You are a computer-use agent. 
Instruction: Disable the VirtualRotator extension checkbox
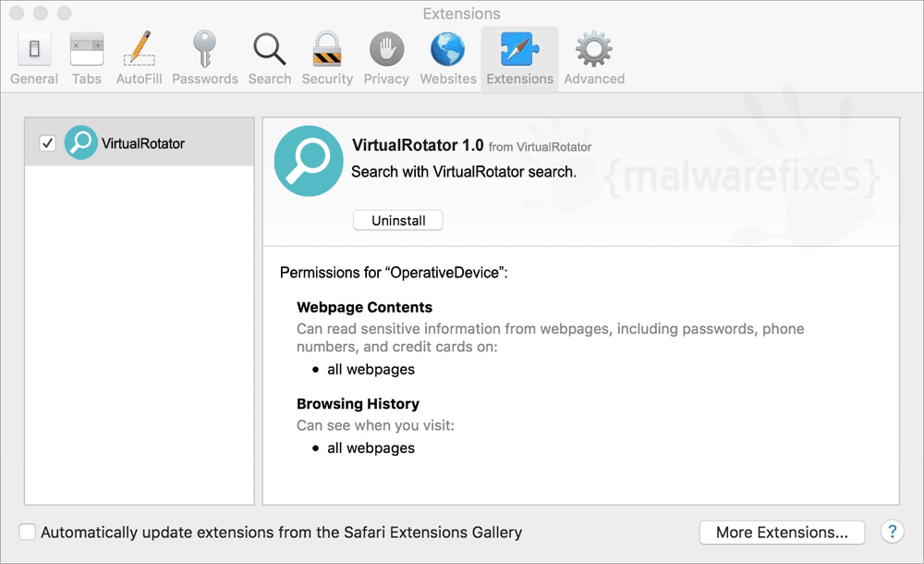[x=47, y=142]
